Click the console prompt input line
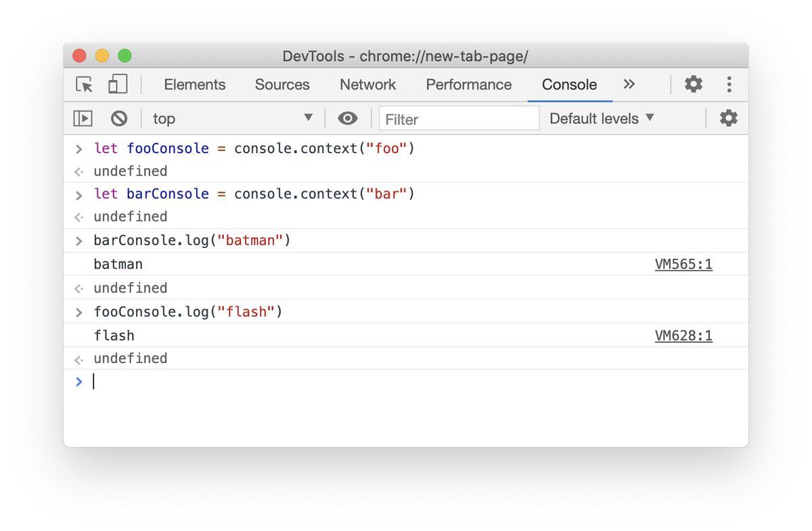This screenshot has height=531, width=812. [406, 382]
